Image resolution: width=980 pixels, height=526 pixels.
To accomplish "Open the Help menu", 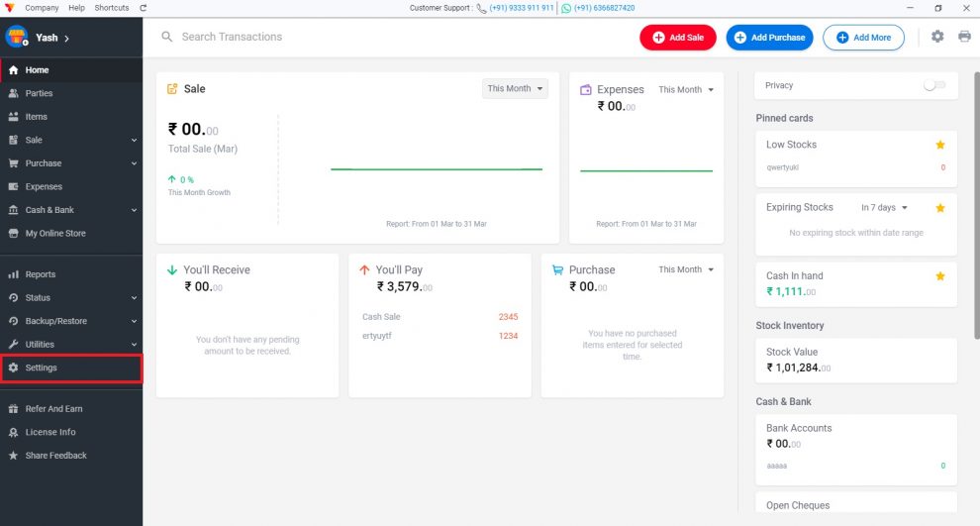I will [77, 8].
